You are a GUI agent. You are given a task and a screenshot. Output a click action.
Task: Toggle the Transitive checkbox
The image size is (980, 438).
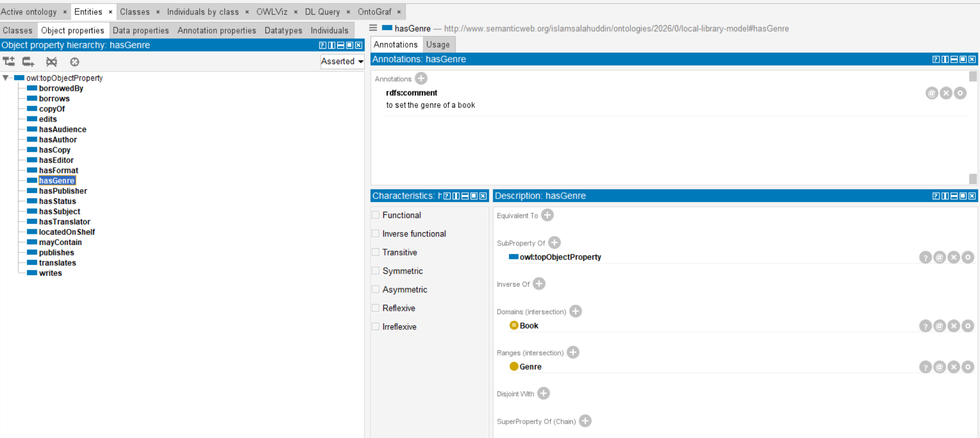point(376,252)
